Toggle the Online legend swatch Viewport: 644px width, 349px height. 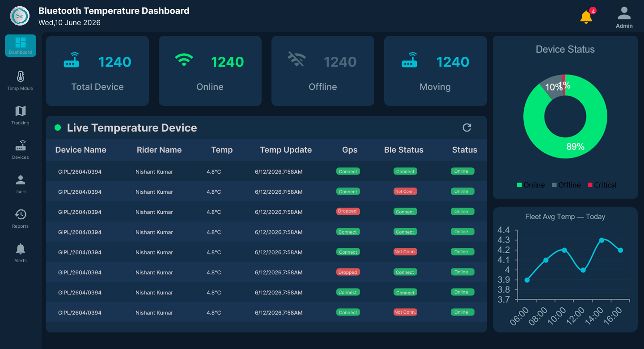[520, 185]
